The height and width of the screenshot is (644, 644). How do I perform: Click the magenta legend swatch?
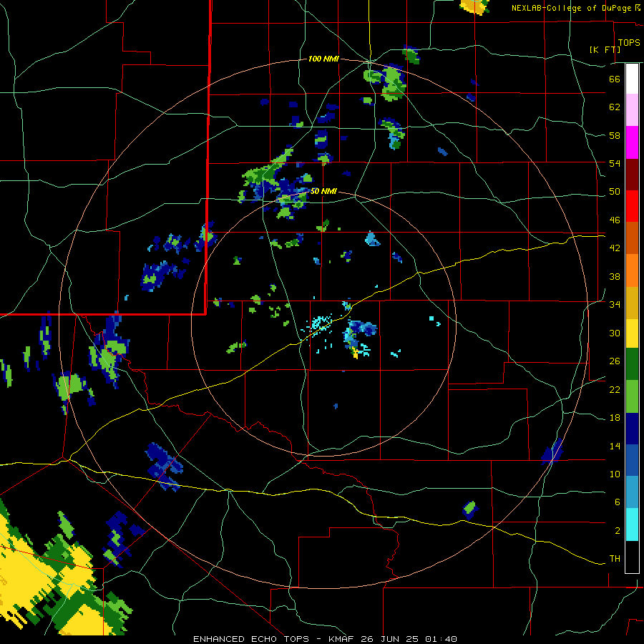click(x=632, y=142)
